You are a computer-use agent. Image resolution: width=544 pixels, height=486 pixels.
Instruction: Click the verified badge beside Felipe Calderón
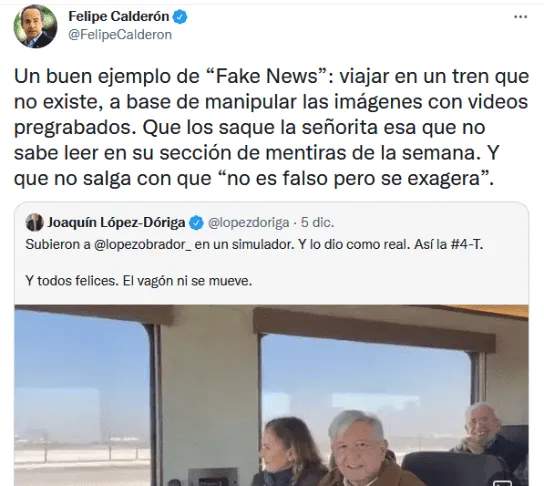(180, 17)
